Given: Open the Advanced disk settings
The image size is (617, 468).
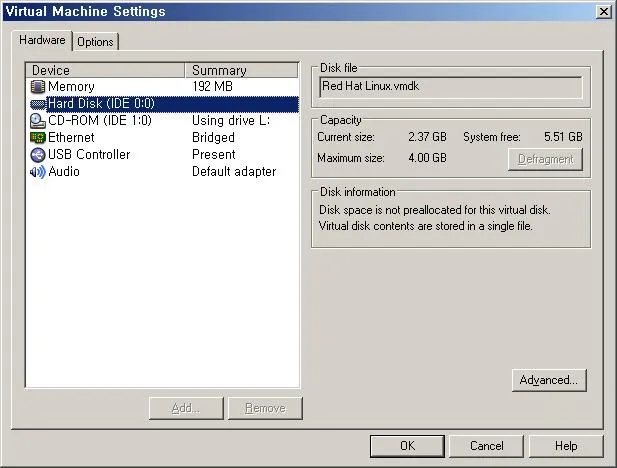Looking at the screenshot, I should tap(548, 380).
